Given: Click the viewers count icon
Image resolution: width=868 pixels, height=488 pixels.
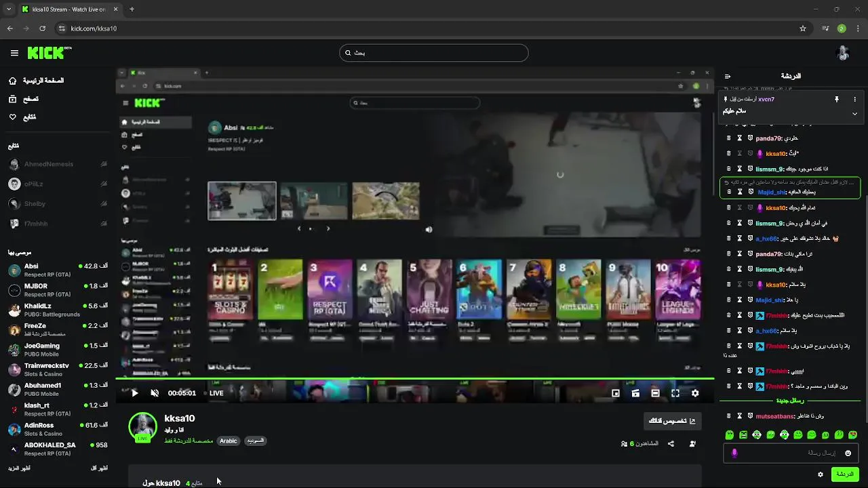Looking at the screenshot, I should click(624, 444).
